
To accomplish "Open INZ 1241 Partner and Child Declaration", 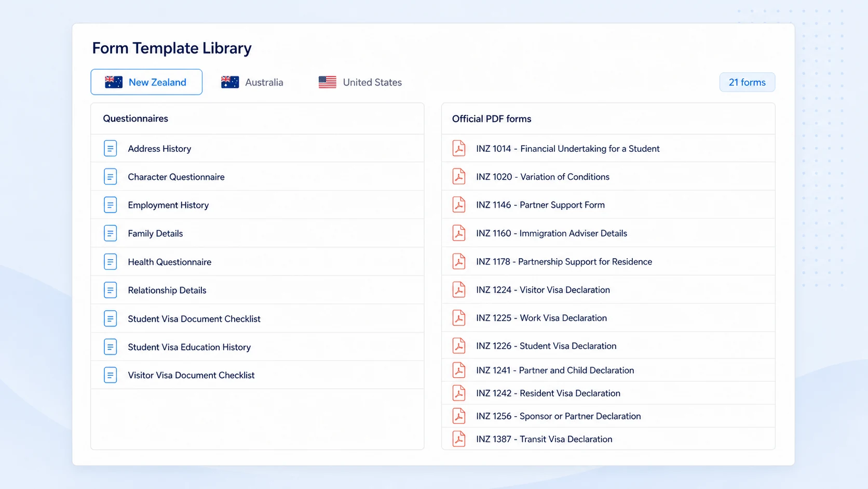I will click(608, 370).
